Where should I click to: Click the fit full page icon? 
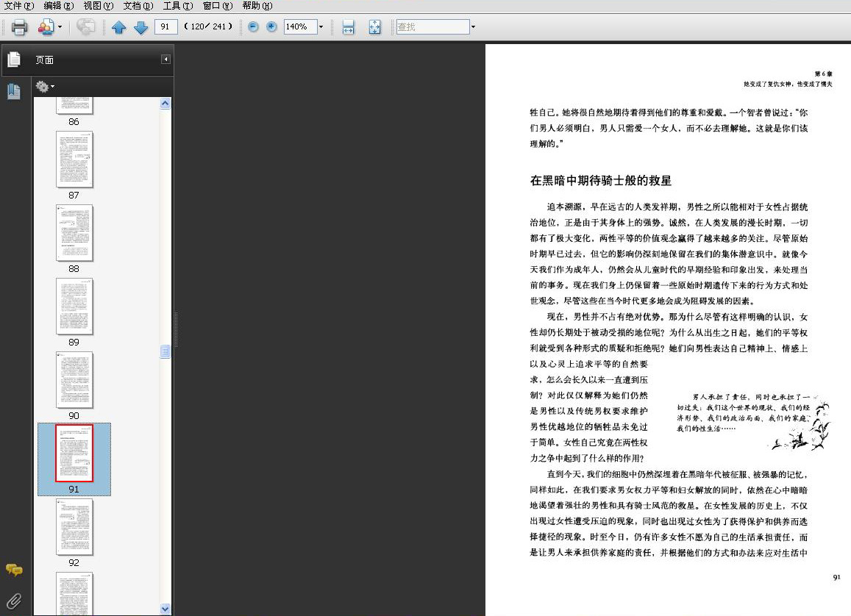coord(375,27)
